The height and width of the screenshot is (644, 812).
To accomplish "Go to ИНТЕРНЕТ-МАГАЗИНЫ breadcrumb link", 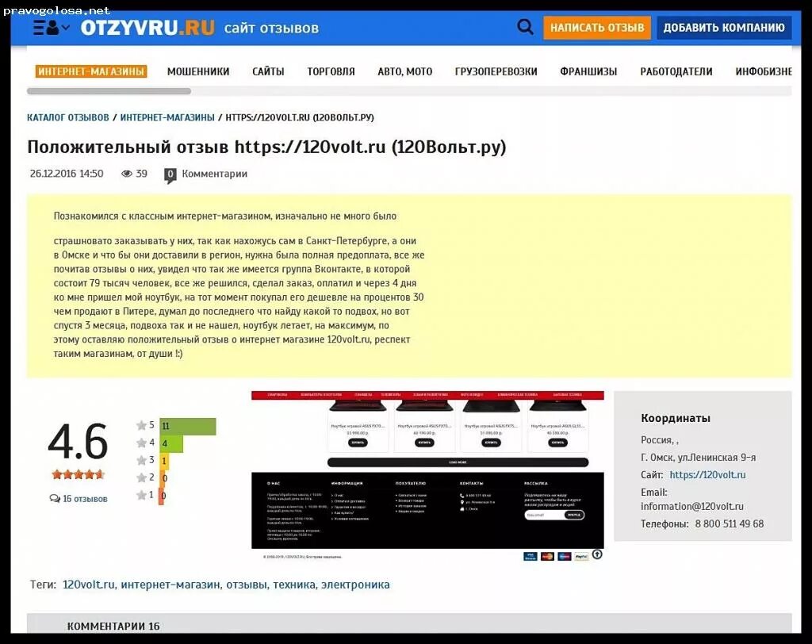I will tap(167, 117).
